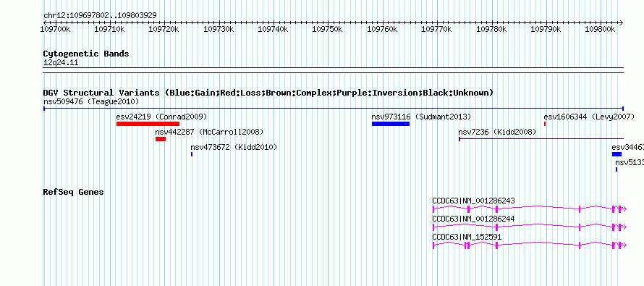Click the esv24219 (Conrad2009) label
Screen dimensions: 644x286
161,117
